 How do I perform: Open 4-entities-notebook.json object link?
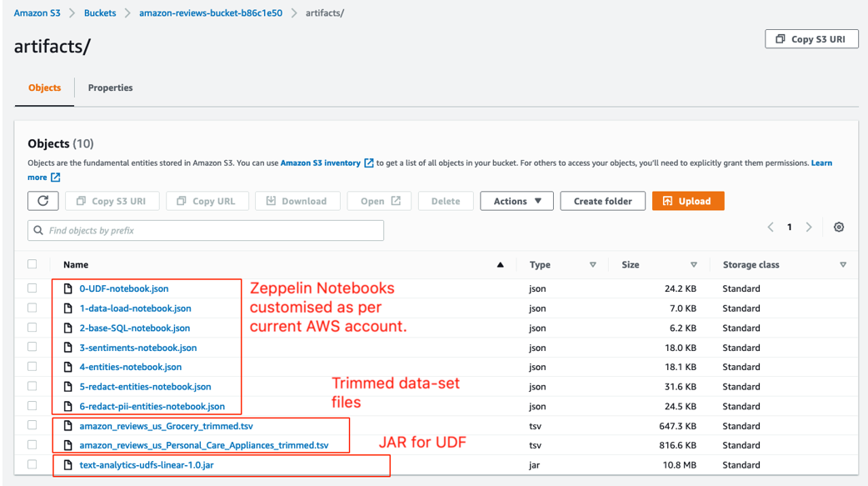(x=130, y=367)
